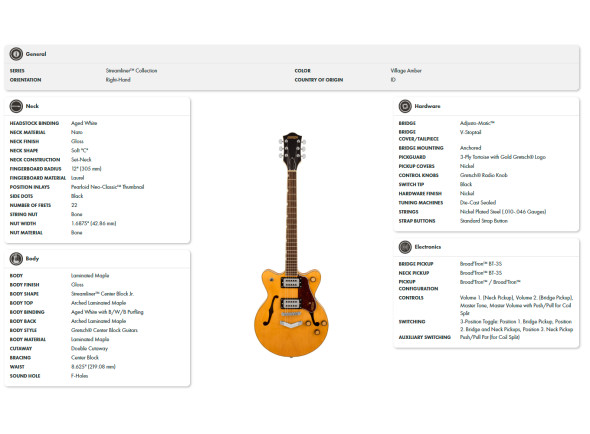The height and width of the screenshot is (434, 590).
Task: Click the Standard Strap Button value
Action: pyautogui.click(x=484, y=221)
